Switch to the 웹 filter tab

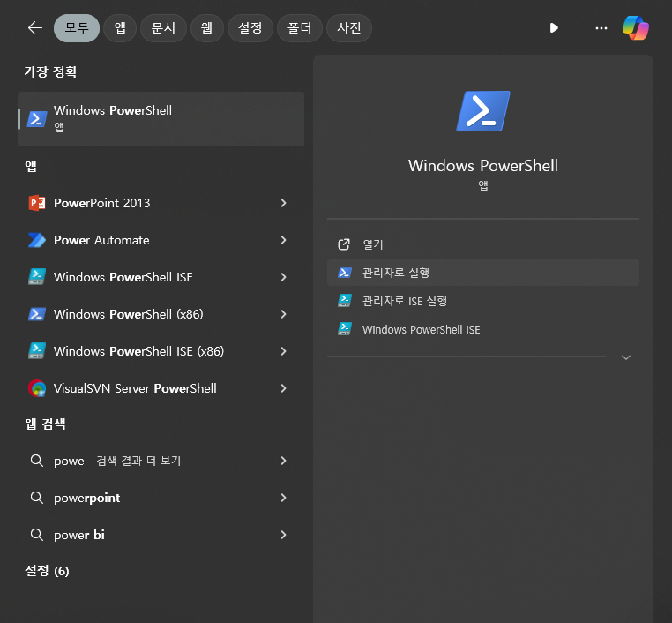[x=207, y=28]
